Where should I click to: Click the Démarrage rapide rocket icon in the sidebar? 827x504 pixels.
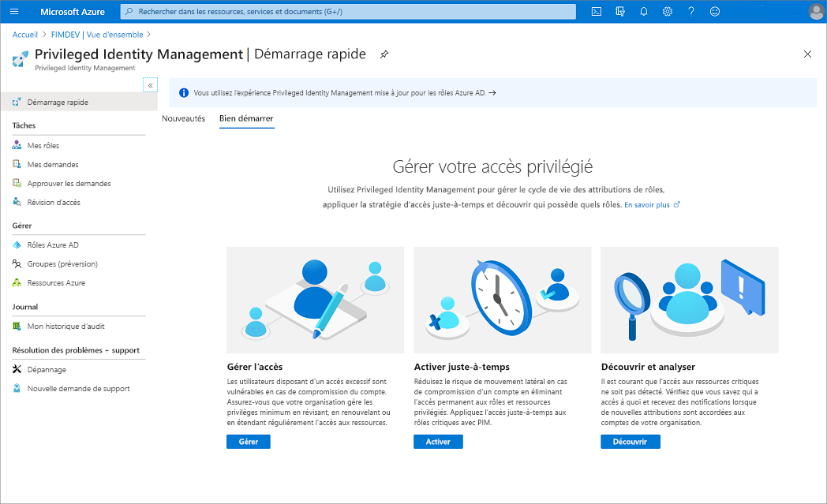[17, 102]
